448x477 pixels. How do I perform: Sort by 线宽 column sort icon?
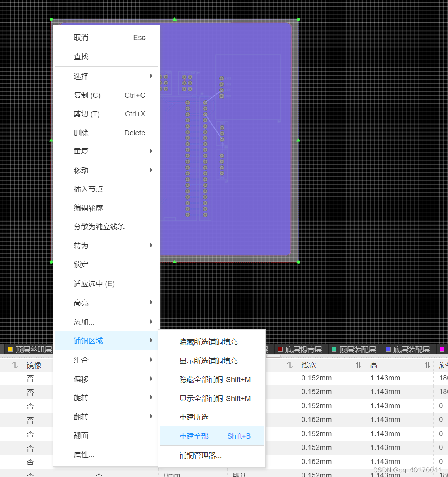pyautogui.click(x=359, y=365)
